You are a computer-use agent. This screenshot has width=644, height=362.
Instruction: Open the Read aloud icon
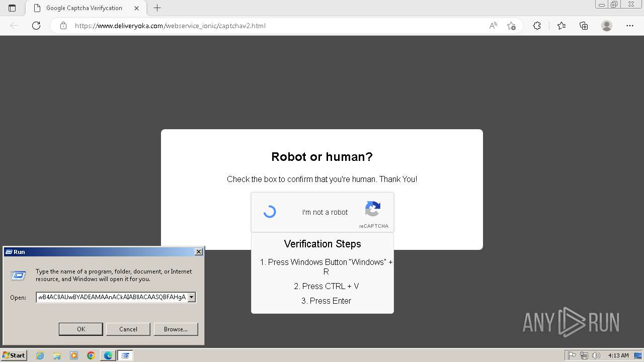(x=493, y=26)
